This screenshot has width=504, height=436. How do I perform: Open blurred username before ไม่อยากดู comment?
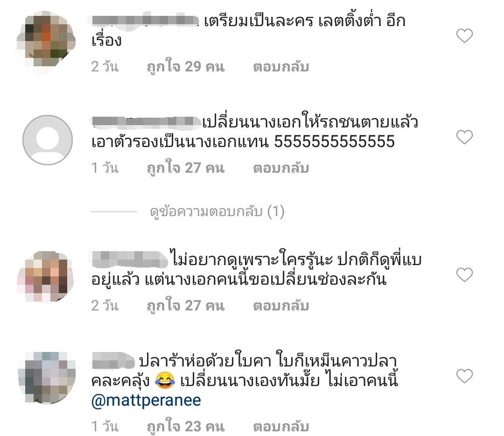130,260
